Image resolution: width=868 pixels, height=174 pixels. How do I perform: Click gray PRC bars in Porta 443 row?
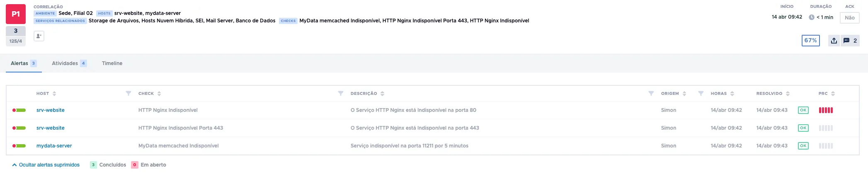(826, 128)
